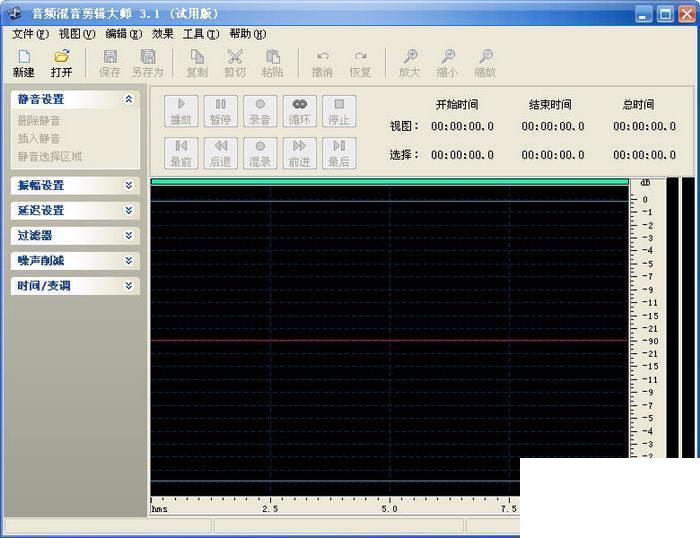Jump to start with 最前 button

point(181,153)
